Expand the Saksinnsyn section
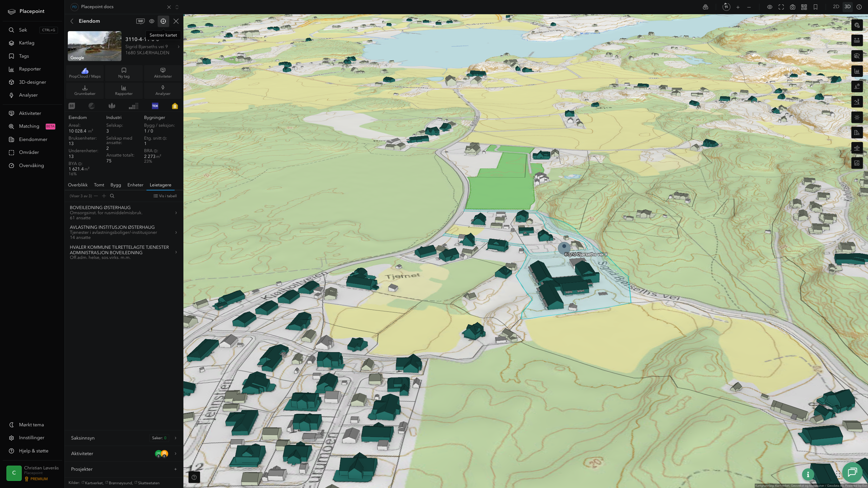 click(x=124, y=438)
